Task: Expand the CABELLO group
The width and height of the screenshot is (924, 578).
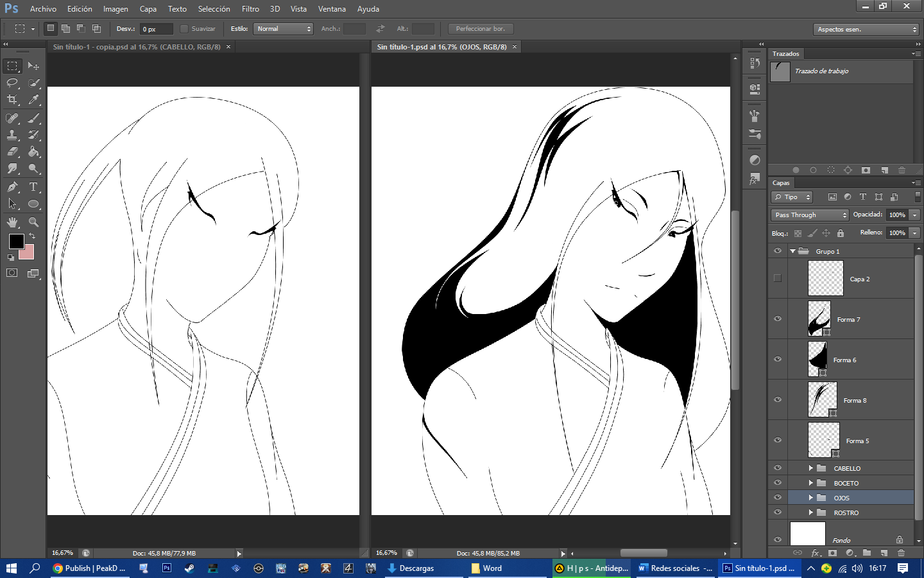Action: [810, 468]
